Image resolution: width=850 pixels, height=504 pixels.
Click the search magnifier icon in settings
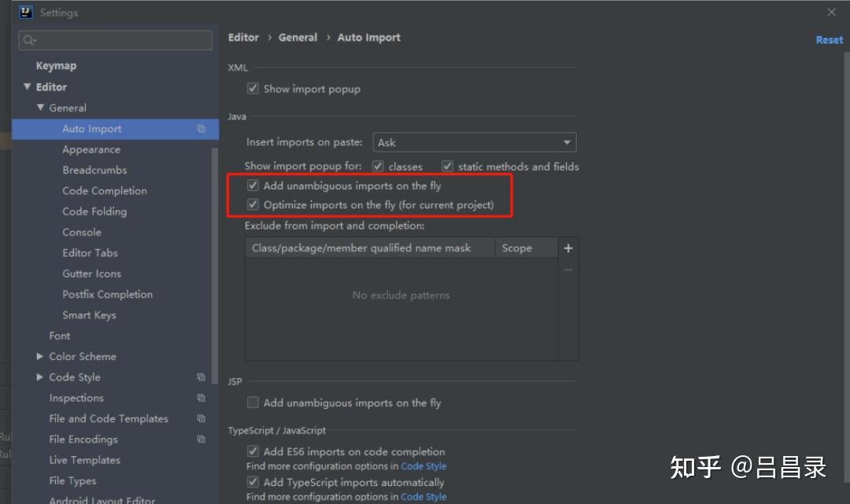[29, 40]
